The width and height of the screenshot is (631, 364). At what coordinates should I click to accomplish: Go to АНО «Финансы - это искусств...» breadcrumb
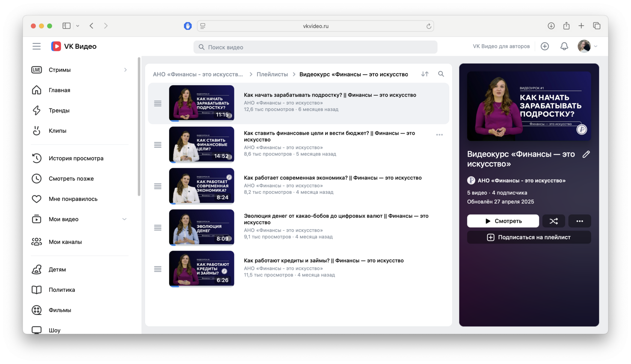click(x=198, y=74)
